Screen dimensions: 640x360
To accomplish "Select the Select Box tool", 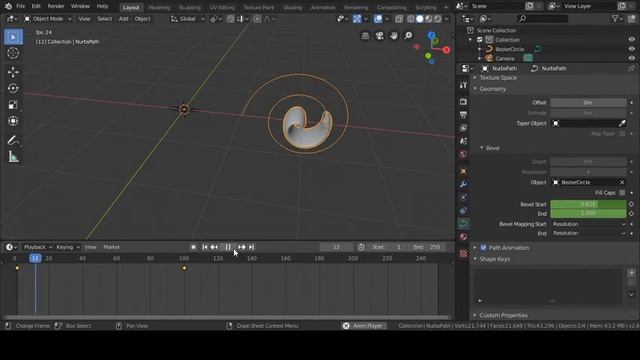I will (13, 37).
